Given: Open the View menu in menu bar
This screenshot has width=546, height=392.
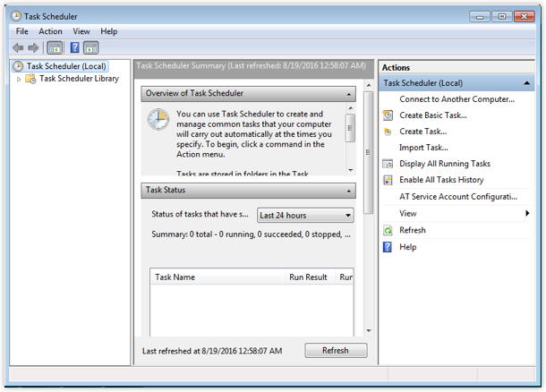Looking at the screenshot, I should 81,31.
